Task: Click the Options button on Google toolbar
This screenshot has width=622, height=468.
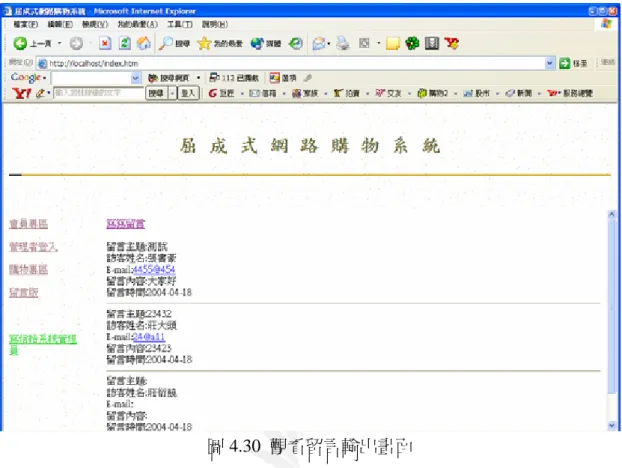Action: 283,78
